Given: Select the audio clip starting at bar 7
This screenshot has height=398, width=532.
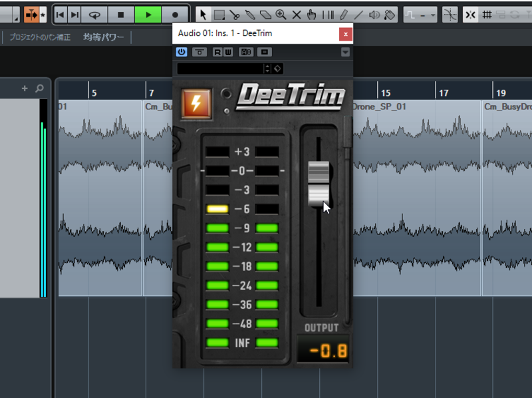Looking at the screenshot, I should click(x=158, y=198).
